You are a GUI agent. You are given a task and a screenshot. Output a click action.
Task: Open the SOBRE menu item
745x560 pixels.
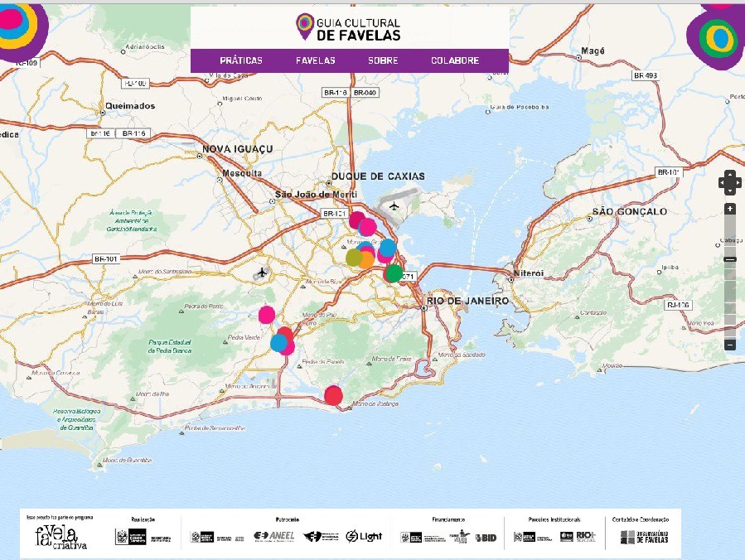383,60
